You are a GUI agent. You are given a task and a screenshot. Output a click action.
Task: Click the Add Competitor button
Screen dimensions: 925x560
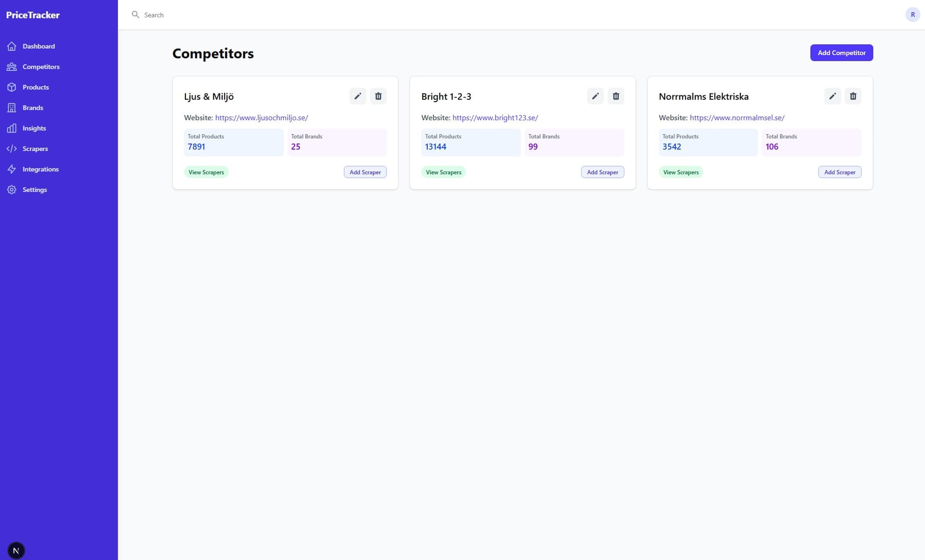pos(841,53)
